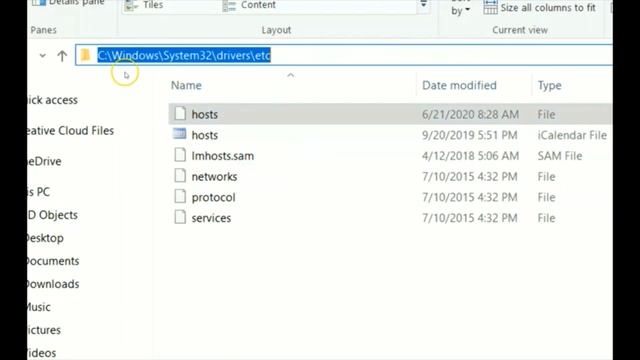The width and height of the screenshot is (640, 360).
Task: Open Videos in navigation pane
Action: [42, 353]
